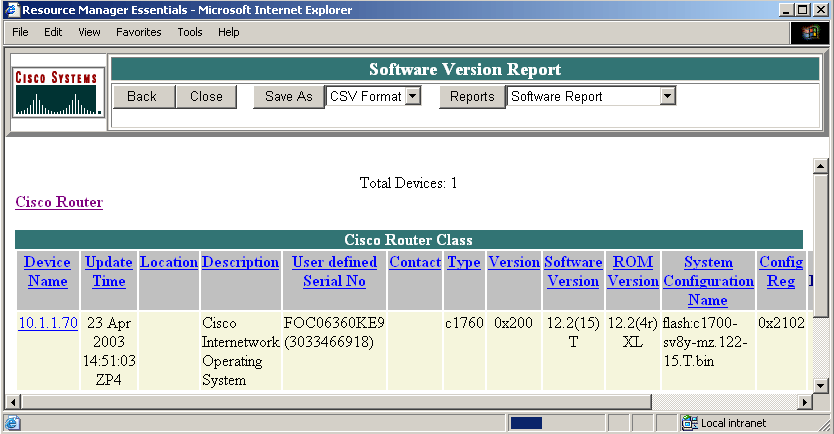This screenshot has width=834, height=434.
Task: Click the page icon in status bar
Action: 12,423
